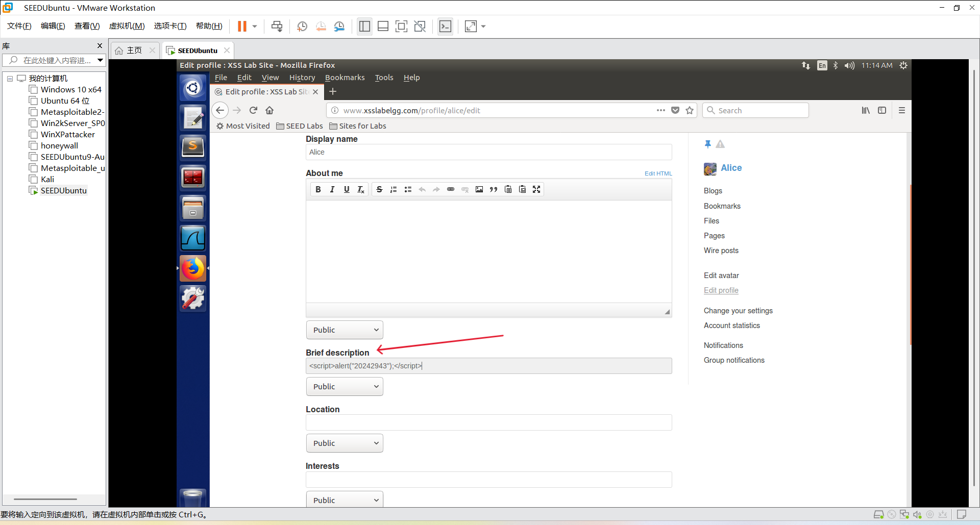Image resolution: width=980 pixels, height=525 pixels.
Task: Open Interests access level dropdown
Action: 345,499
